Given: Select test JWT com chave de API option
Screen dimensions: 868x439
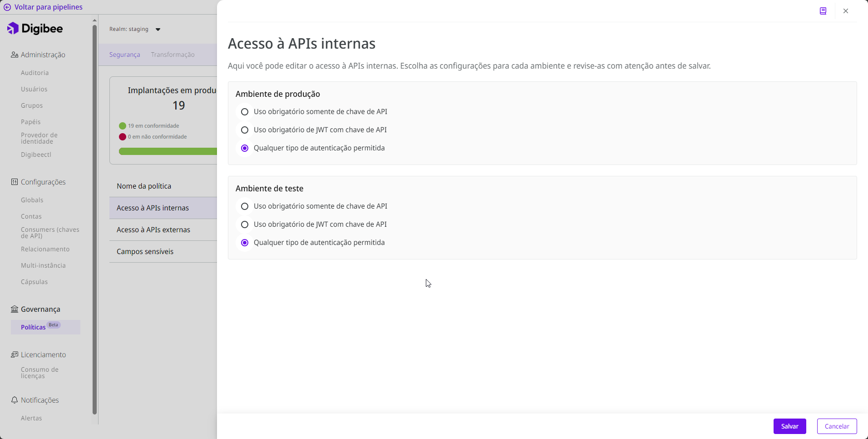Looking at the screenshot, I should pyautogui.click(x=245, y=224).
